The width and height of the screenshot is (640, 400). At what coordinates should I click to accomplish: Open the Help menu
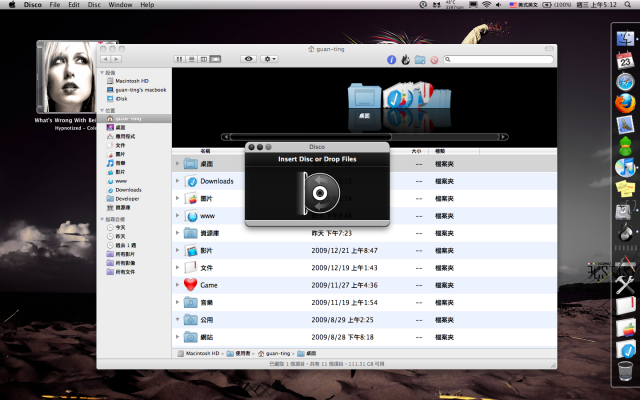click(147, 5)
